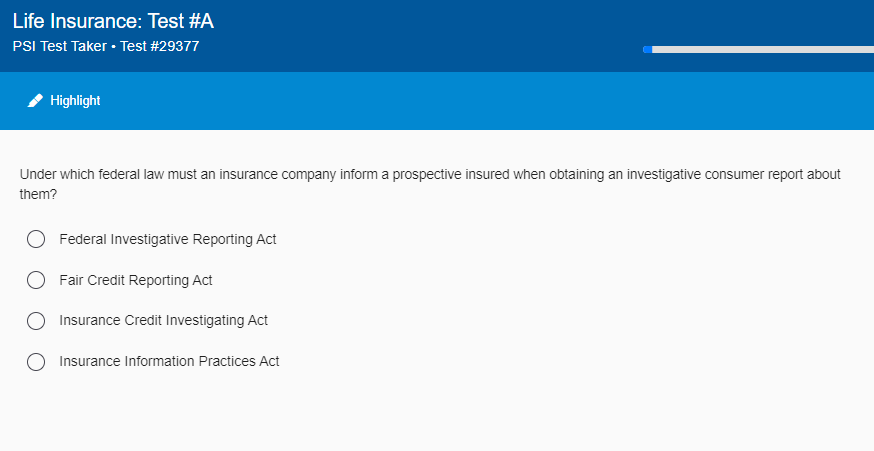
Task: Click the blue filled start of progress bar
Action: tap(648, 49)
